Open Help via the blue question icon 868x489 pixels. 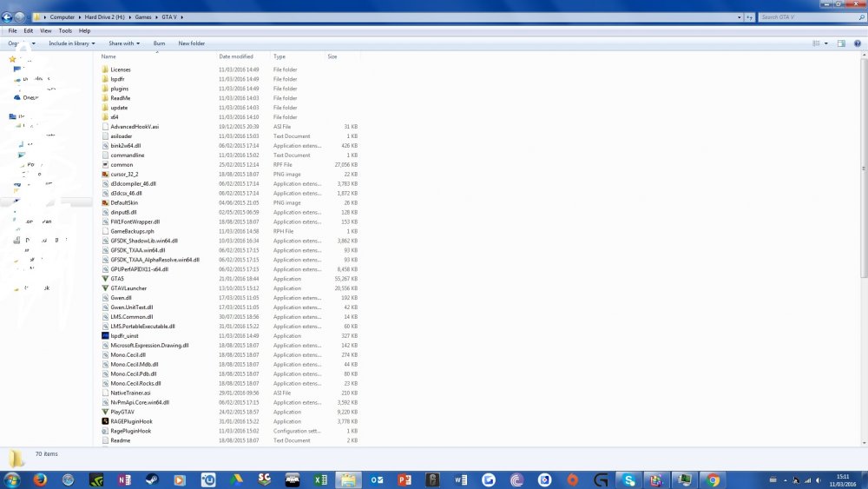(857, 43)
